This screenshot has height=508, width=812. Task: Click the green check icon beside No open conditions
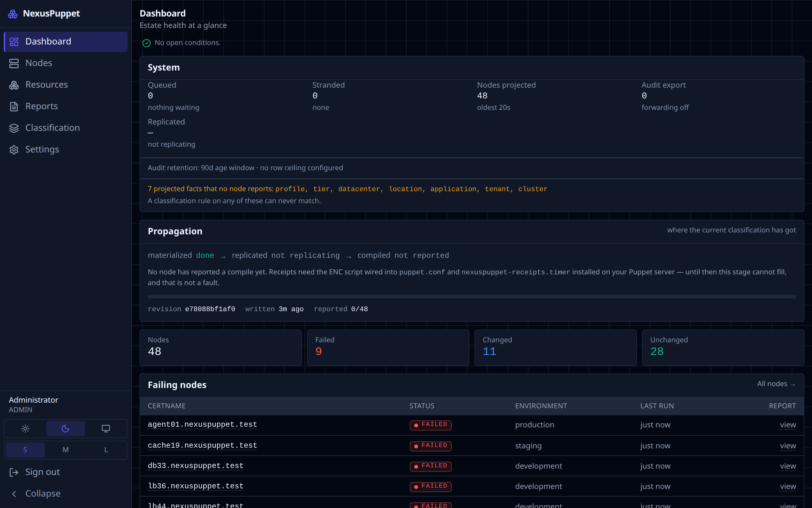147,43
